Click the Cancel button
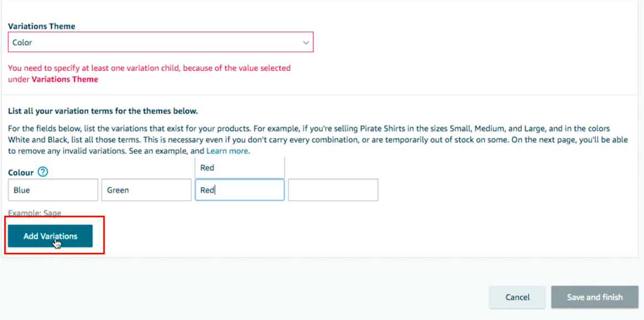Viewport: 644px width, 320px height. (517, 297)
